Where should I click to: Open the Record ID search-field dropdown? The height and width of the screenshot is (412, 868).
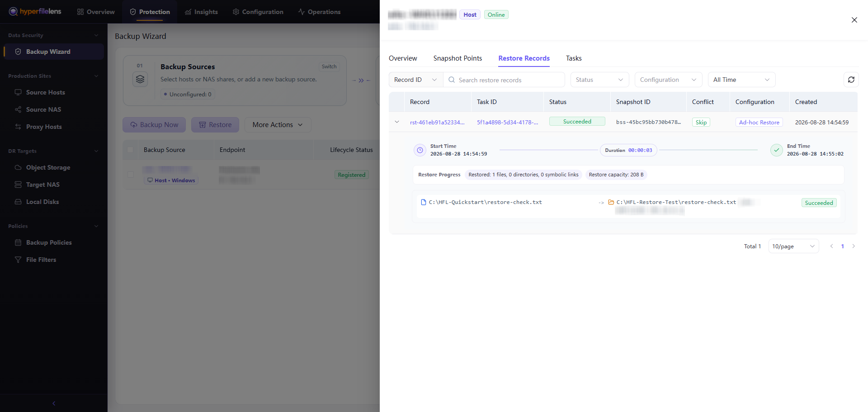[x=416, y=80]
